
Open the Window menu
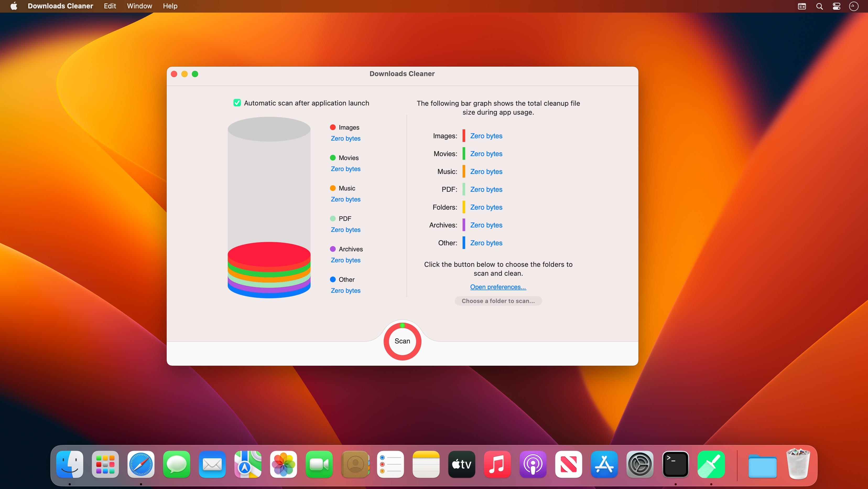[x=139, y=6]
